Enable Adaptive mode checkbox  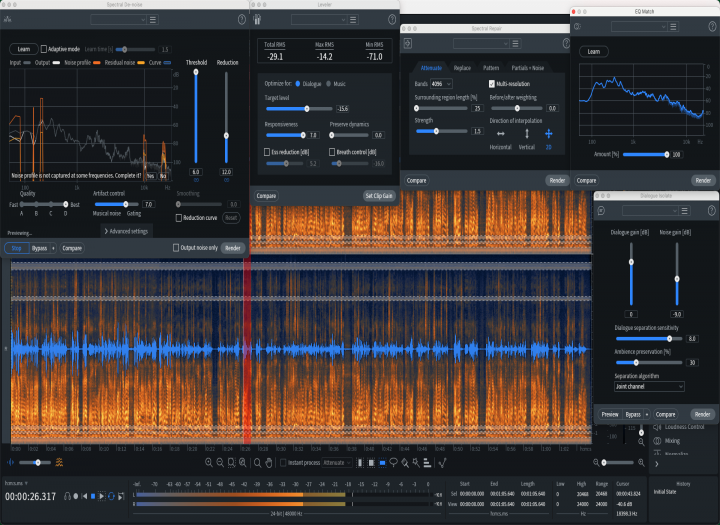44,49
